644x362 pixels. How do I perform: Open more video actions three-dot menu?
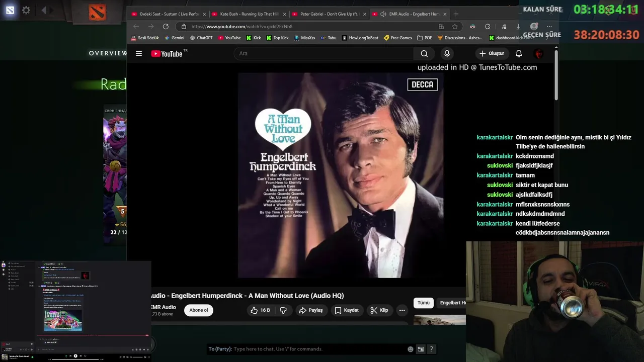(x=402, y=310)
